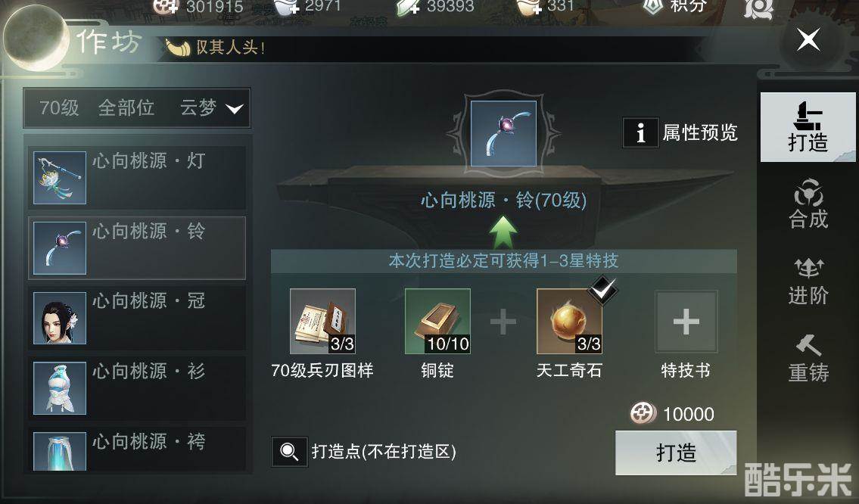The height and width of the screenshot is (504, 859).
Task: Switch to the 合成 synthesis tab
Action: coord(808,204)
